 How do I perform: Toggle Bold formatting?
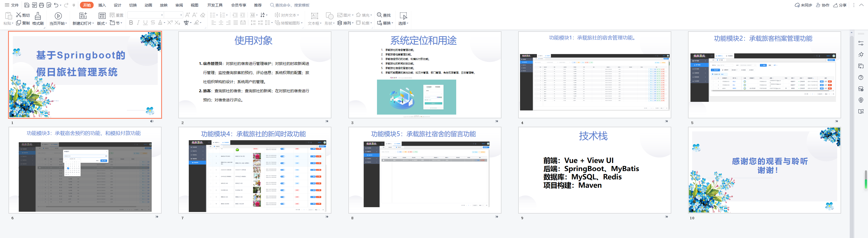click(x=131, y=23)
